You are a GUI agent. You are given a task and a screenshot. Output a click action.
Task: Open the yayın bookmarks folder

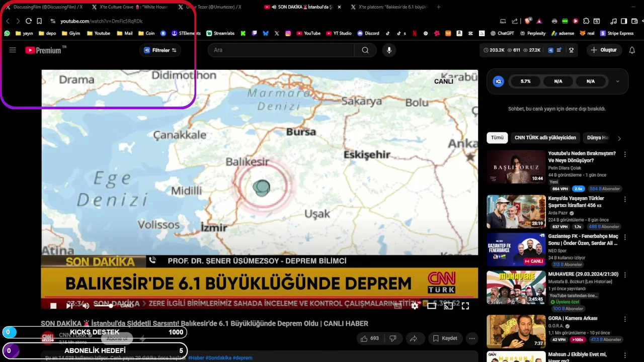pos(24,33)
